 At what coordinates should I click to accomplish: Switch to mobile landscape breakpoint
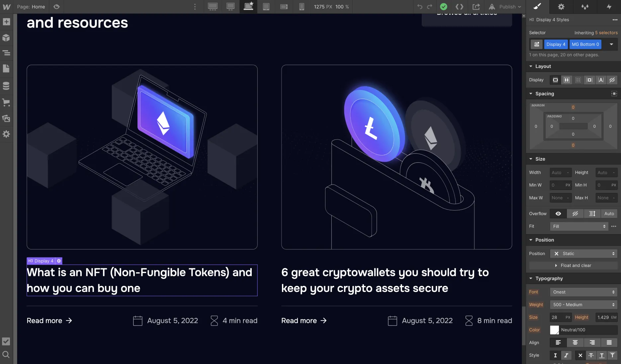tap(284, 7)
